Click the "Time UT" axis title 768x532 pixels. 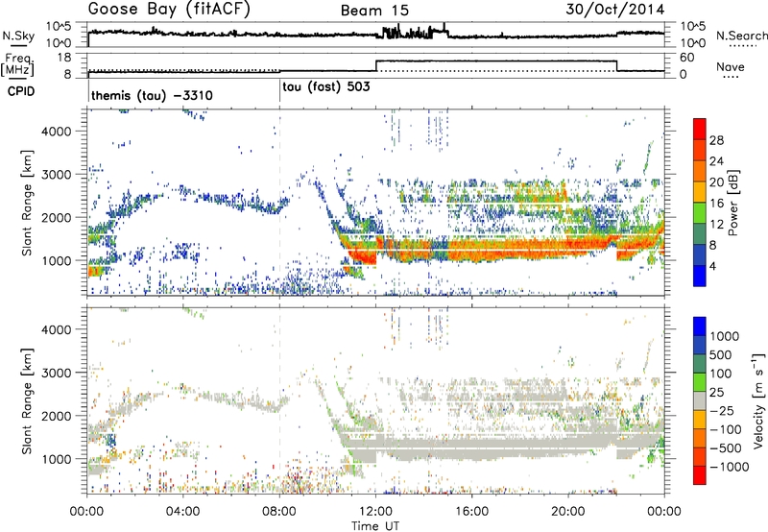coord(375,526)
